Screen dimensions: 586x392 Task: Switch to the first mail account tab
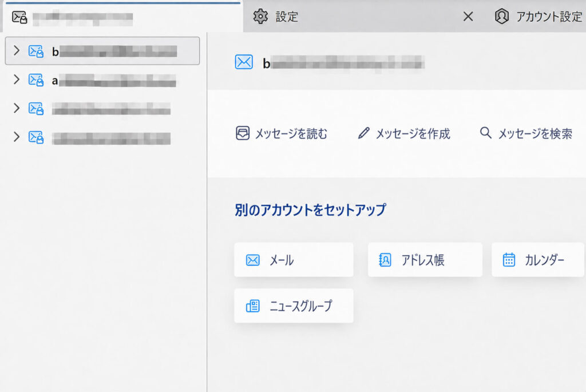coord(122,17)
